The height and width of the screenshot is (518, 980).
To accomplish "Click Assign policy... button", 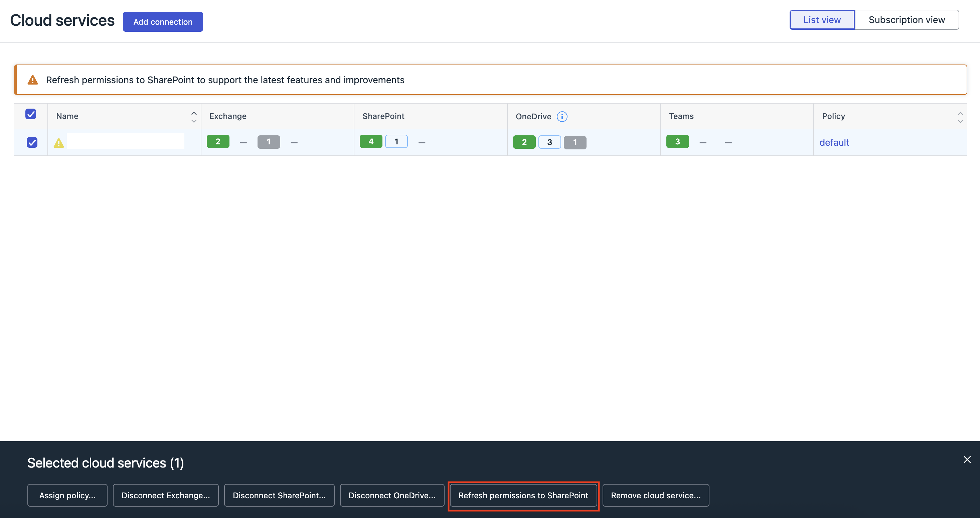I will (x=67, y=495).
